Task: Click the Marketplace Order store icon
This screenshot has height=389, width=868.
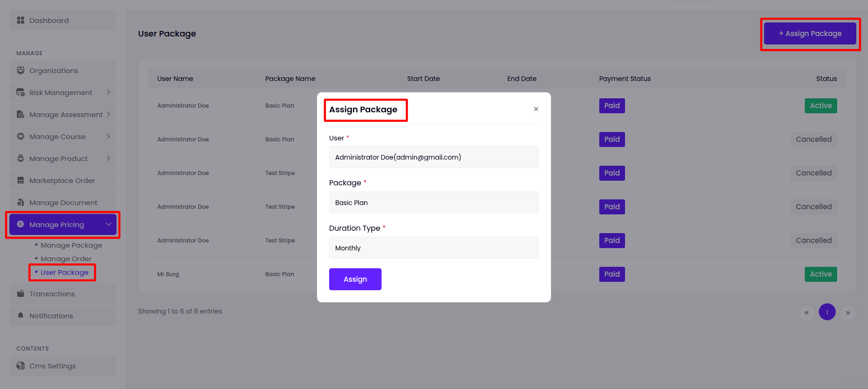Action: [21, 180]
